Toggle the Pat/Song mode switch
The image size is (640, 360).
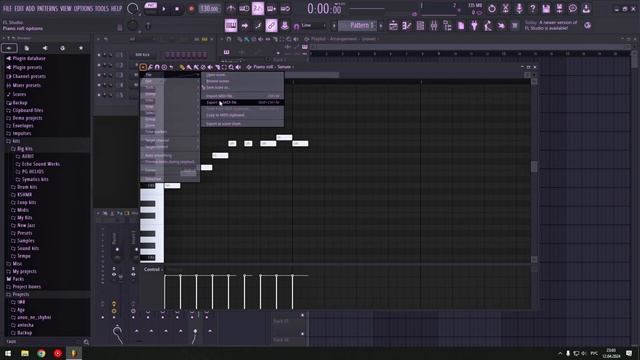151,8
